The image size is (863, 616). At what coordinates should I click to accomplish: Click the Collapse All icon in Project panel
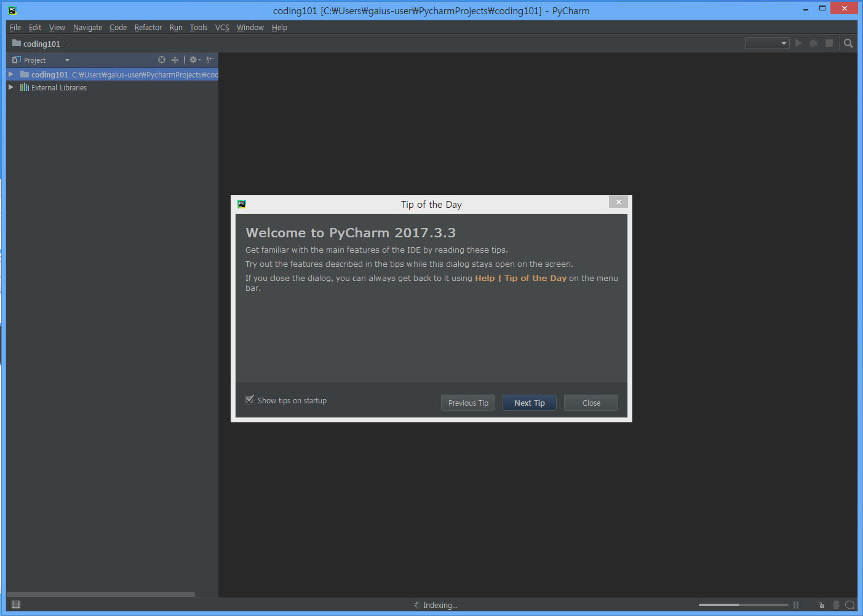pos(175,60)
